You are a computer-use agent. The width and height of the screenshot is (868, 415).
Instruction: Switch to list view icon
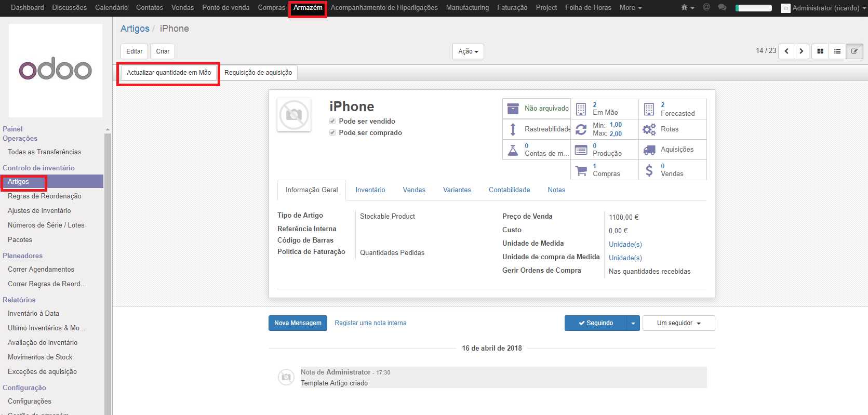coord(837,51)
